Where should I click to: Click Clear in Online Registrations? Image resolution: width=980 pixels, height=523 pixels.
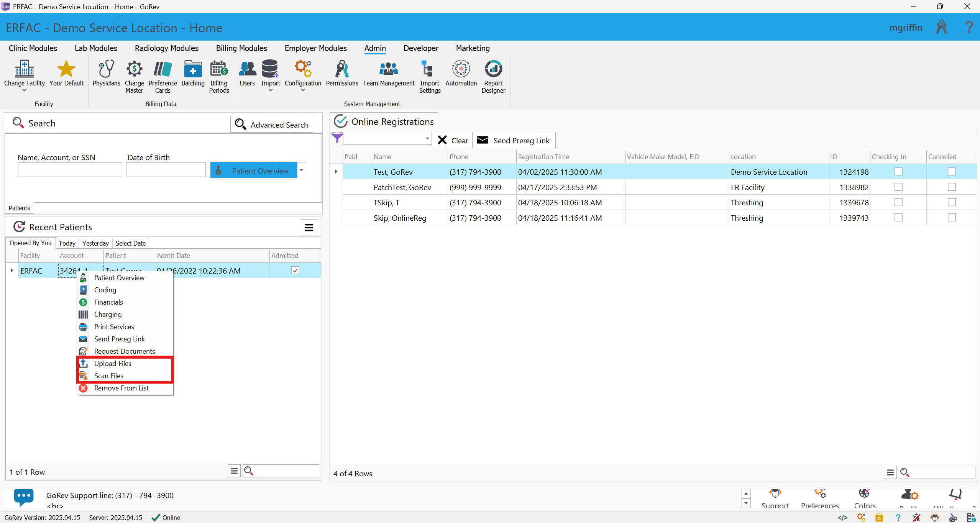point(453,140)
